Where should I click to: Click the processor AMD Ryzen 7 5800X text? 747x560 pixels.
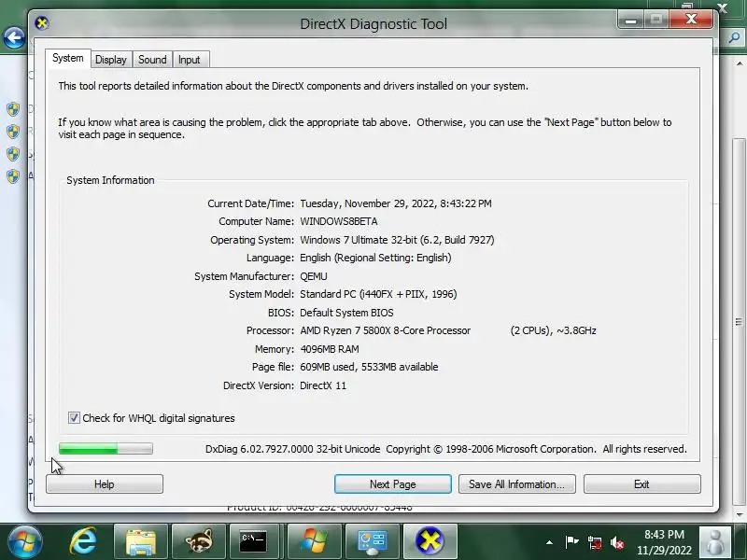click(x=385, y=330)
